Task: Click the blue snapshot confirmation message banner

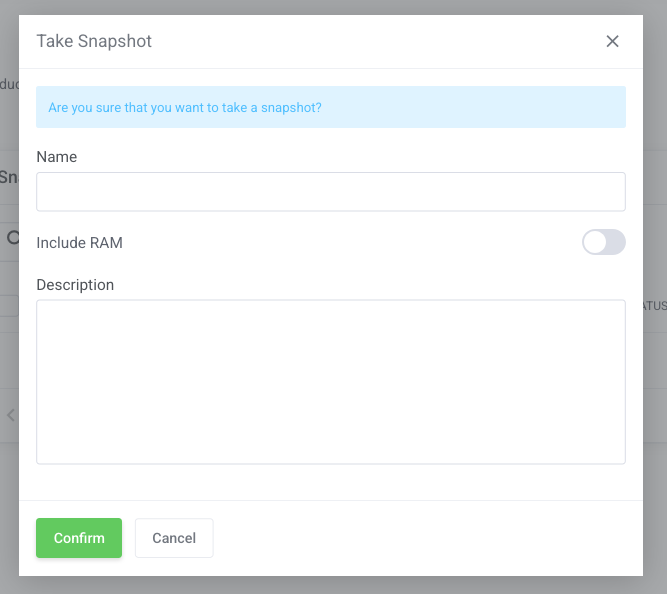Action: pyautogui.click(x=330, y=107)
